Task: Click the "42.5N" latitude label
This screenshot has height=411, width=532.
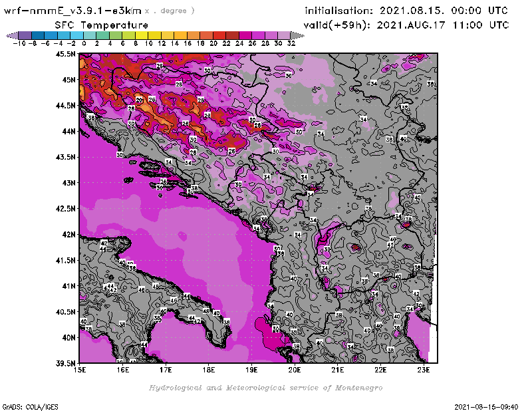Action: (65, 209)
